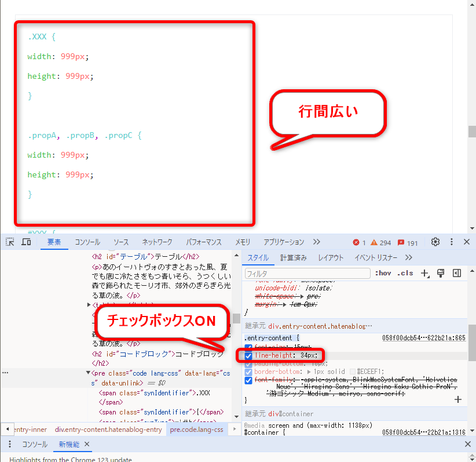Close the DevTools panel
Viewport: 476px width, 462px height.
pyautogui.click(x=467, y=242)
